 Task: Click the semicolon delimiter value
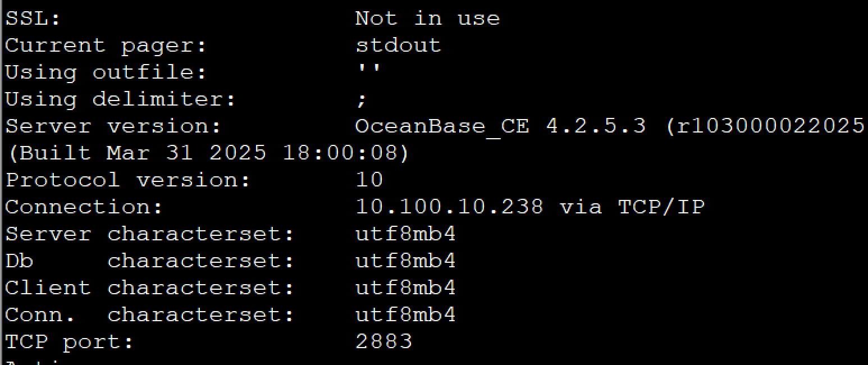(x=362, y=101)
